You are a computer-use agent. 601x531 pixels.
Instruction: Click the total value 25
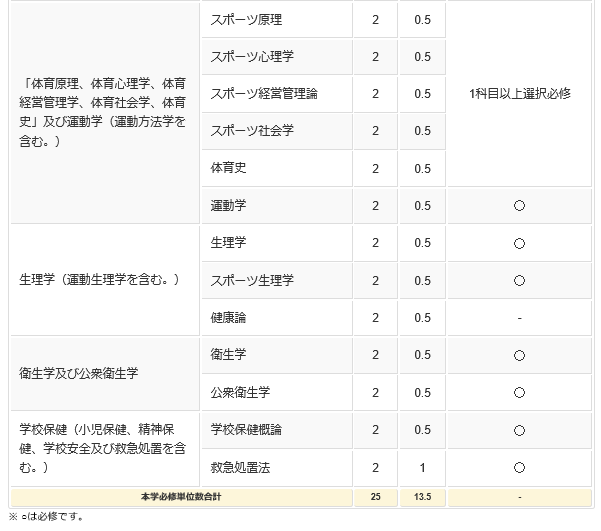point(376,497)
